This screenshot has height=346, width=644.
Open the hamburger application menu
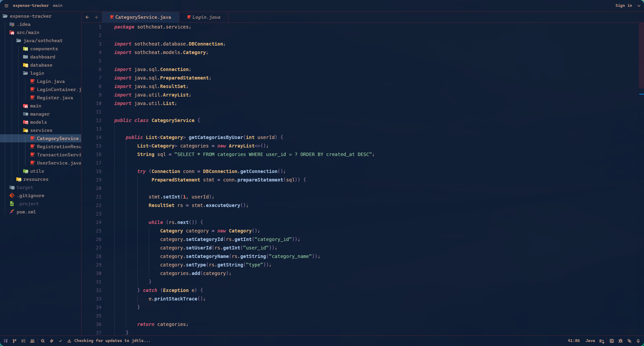tap(6, 5)
